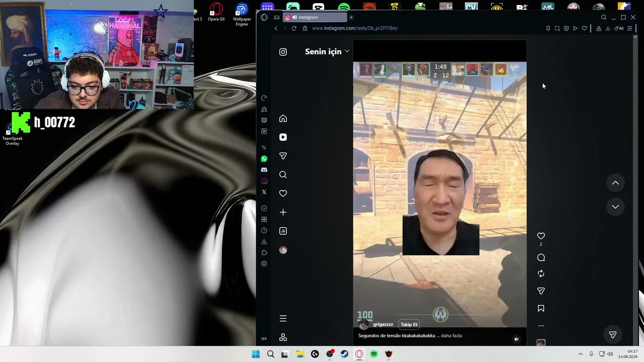Open GX Control speedometer in sidebar
Image resolution: width=644 pixels, height=362 pixels.
pos(264,98)
